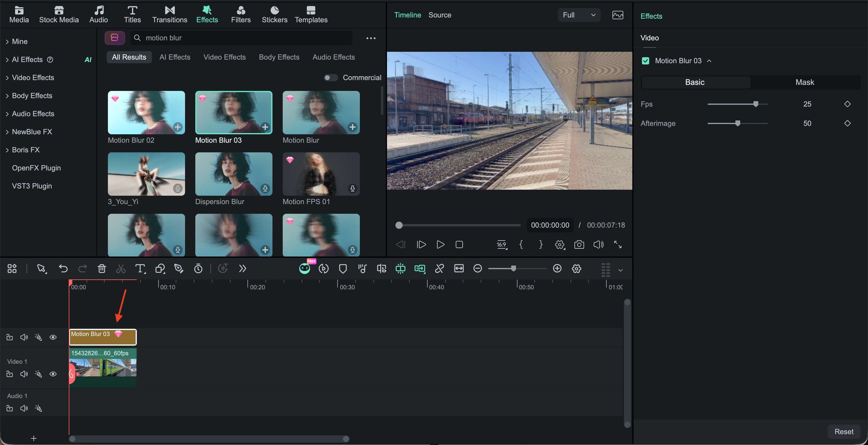Click the motion blur search field
Image resolution: width=868 pixels, height=445 pixels.
click(x=241, y=38)
